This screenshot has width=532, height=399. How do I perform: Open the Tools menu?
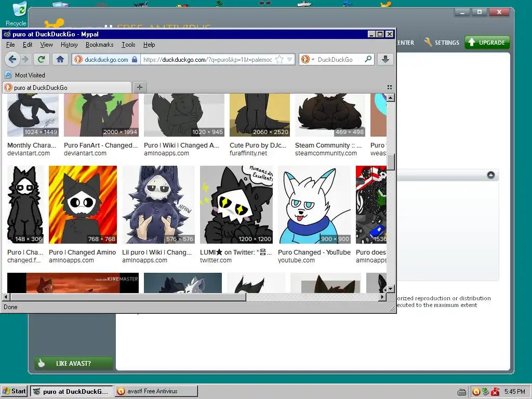pos(128,45)
